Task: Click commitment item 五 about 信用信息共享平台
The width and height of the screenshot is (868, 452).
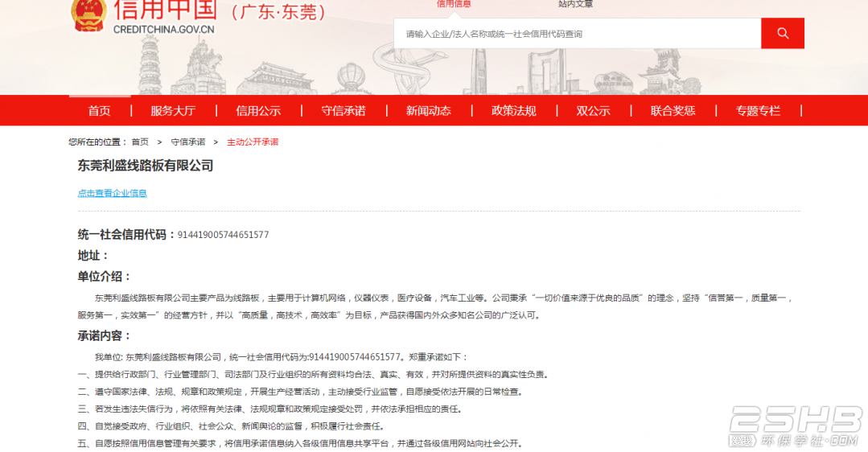Action: (301, 443)
